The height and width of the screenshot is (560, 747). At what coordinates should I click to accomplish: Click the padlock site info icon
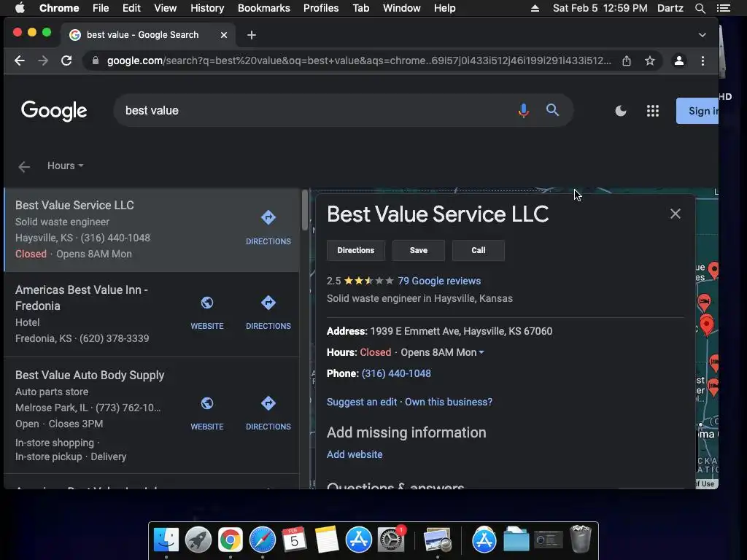click(96, 61)
